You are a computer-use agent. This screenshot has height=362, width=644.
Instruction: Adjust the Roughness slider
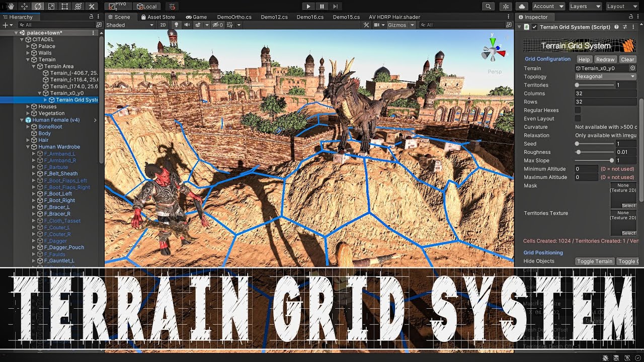click(x=595, y=152)
